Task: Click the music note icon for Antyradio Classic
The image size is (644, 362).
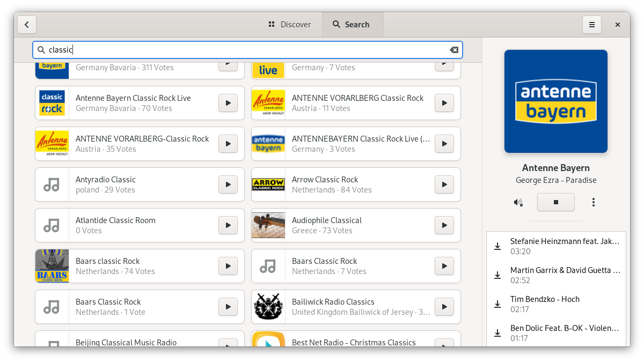Action: coord(52,184)
